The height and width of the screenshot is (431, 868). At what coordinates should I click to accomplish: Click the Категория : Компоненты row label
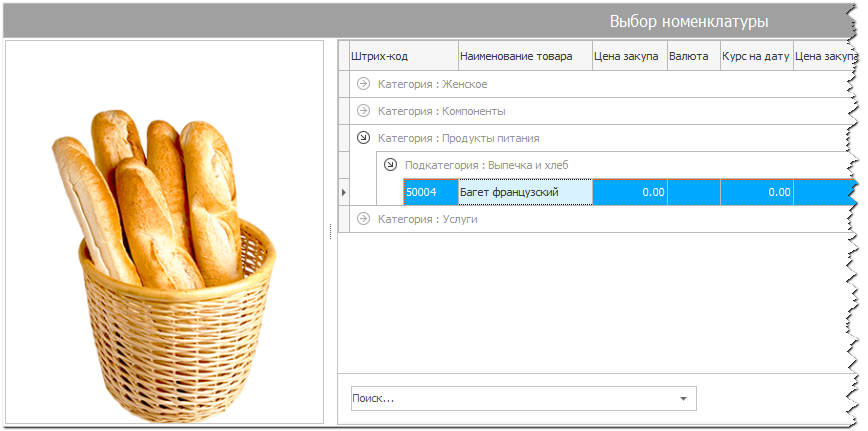442,111
